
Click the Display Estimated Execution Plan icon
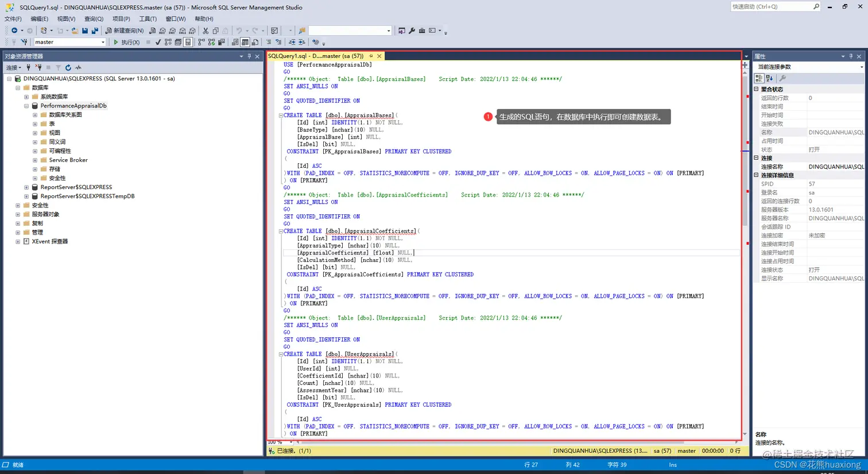[168, 42]
